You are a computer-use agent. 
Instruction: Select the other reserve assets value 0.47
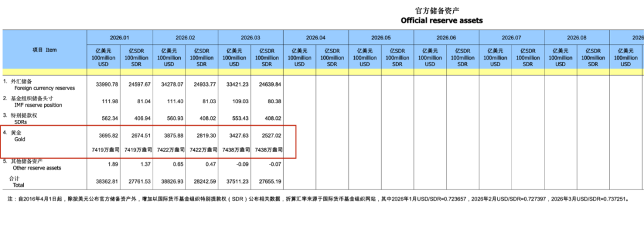click(x=211, y=165)
